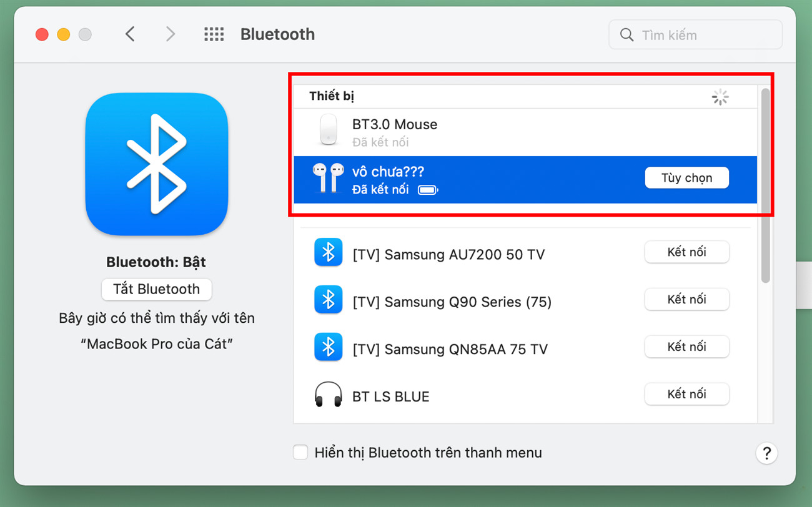Click "Kết nối" for BT LS BLUE
The width and height of the screenshot is (812, 507).
687,394
